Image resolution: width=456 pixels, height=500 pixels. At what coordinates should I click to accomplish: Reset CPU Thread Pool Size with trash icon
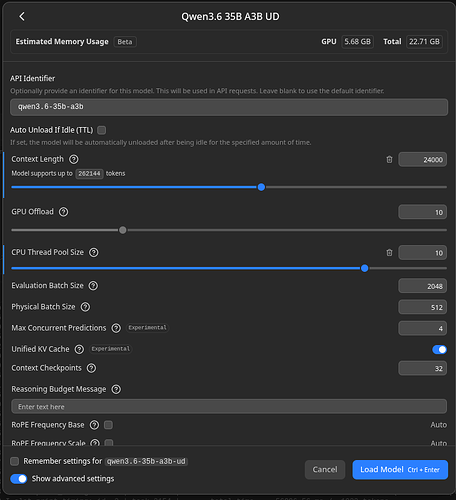click(389, 253)
